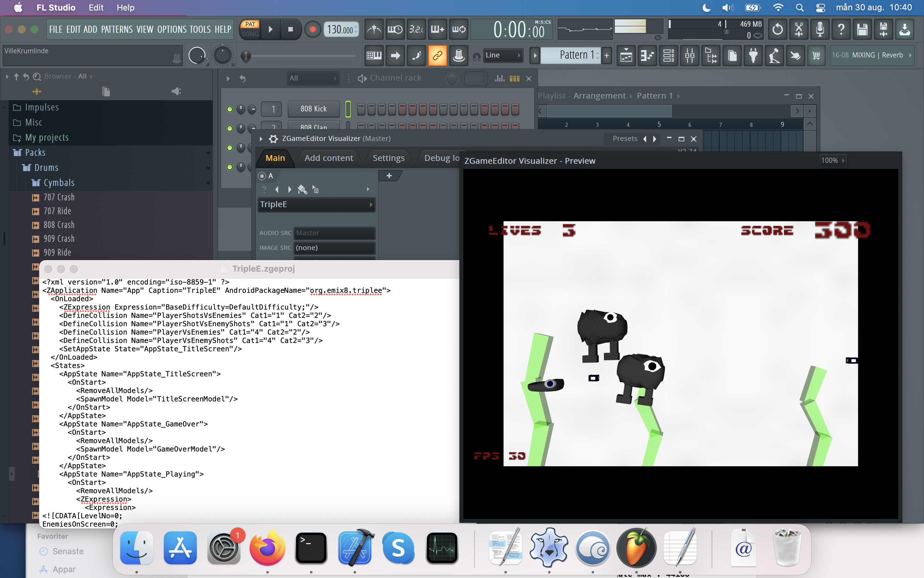The image size is (924, 578).
Task: Click the stamp tool icon
Action: tap(458, 56)
